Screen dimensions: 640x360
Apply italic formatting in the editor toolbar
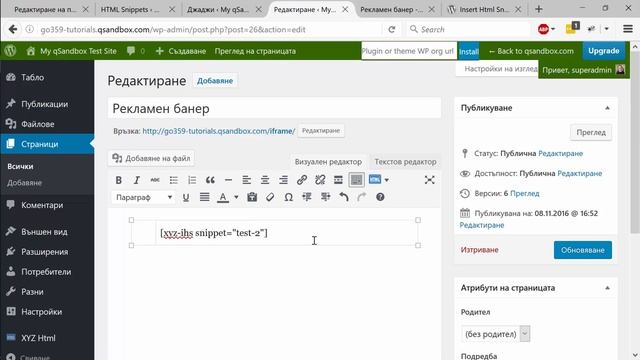coord(137,180)
